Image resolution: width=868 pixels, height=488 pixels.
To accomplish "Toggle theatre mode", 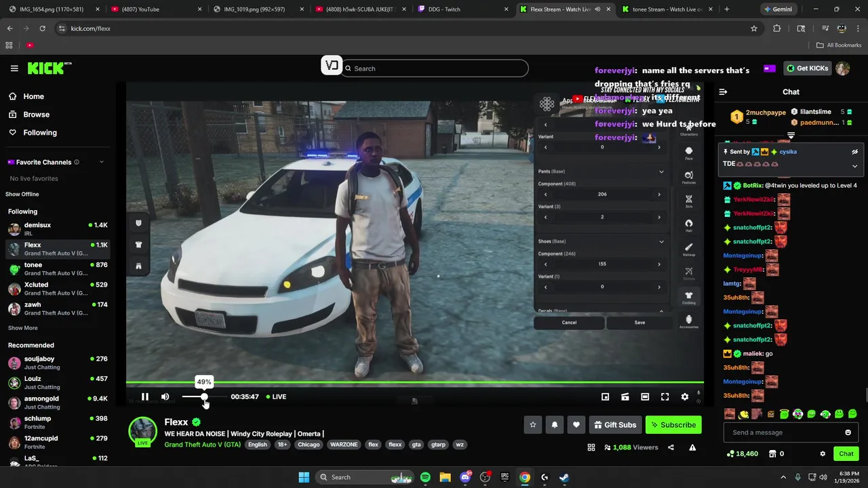I will click(645, 396).
